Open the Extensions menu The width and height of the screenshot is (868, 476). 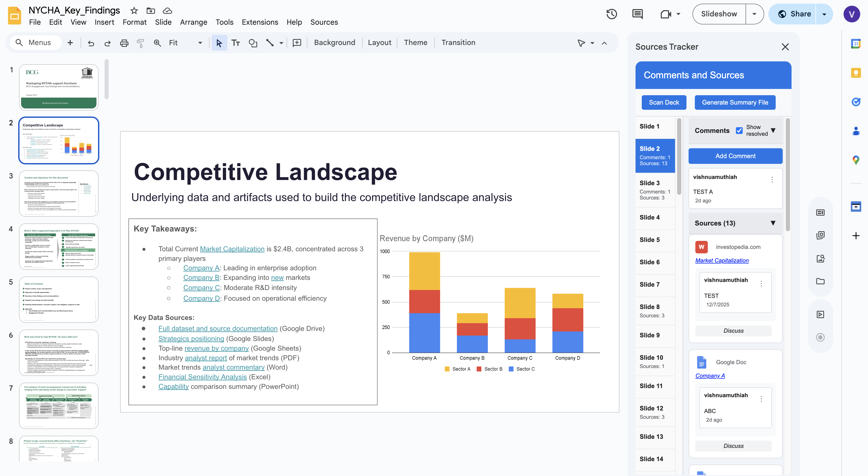[260, 22]
